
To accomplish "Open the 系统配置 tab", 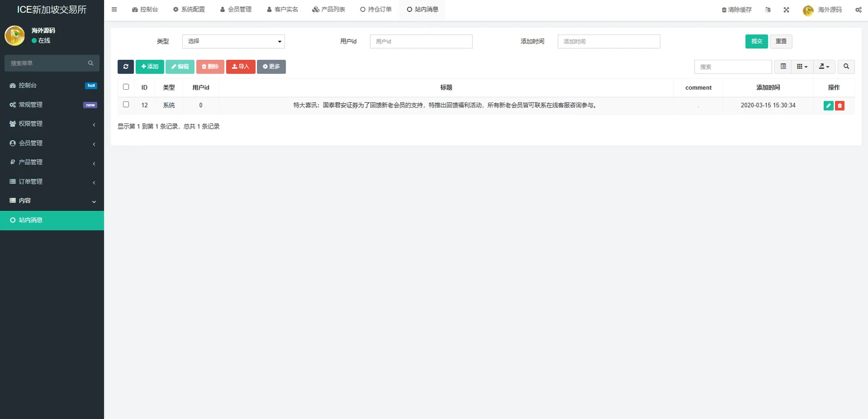I will [x=189, y=10].
